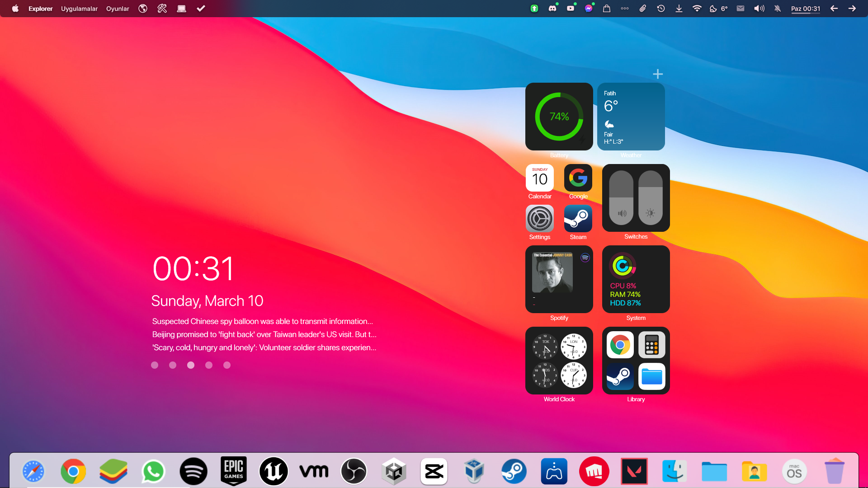Open CapCut from the dock

point(434,471)
